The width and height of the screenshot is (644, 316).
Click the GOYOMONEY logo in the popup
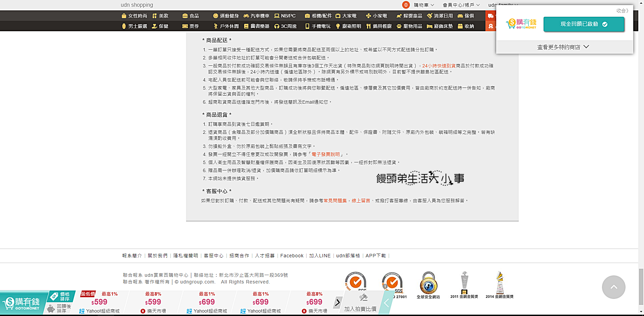[x=521, y=24]
